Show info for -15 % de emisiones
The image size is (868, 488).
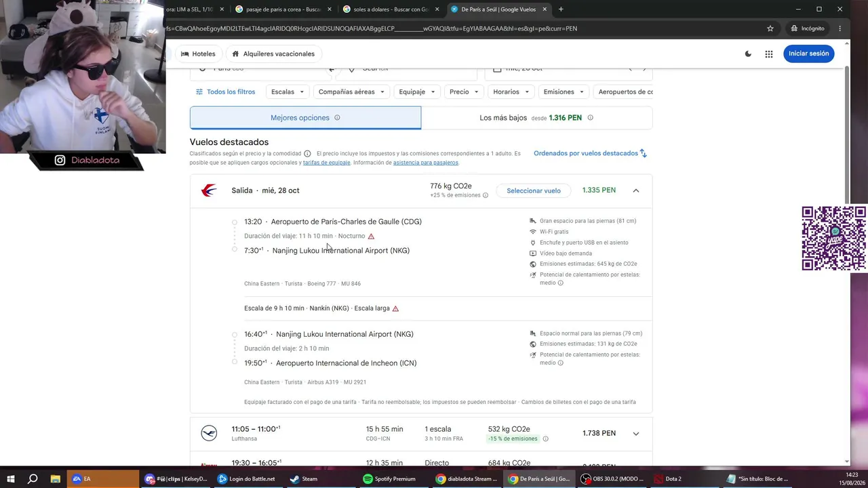[545, 439]
